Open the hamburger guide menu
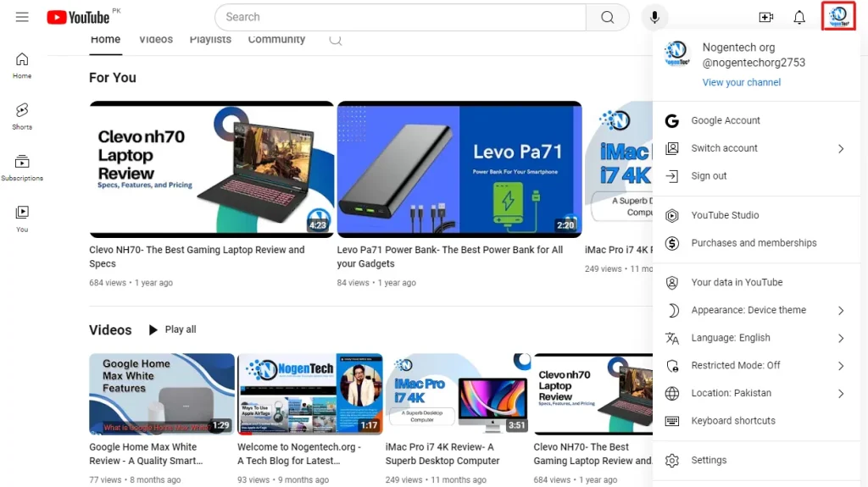Image resolution: width=868 pixels, height=487 pixels. 22,17
